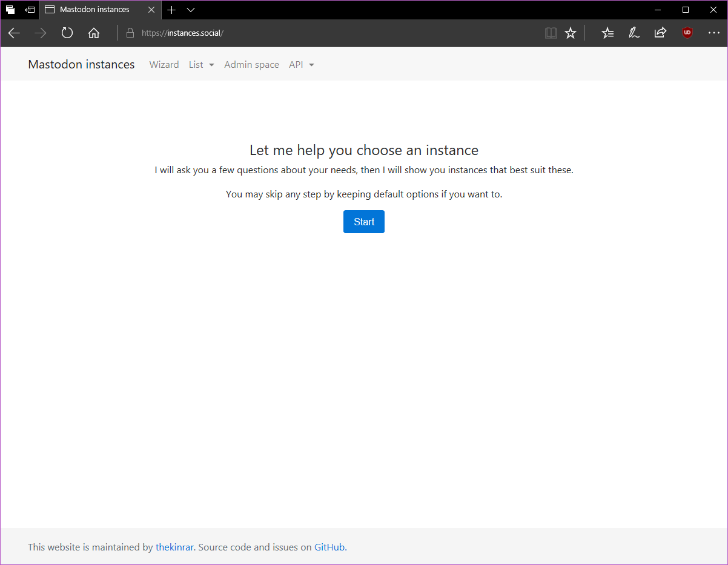Add notes with the pen icon
Viewport: 728px width, 565px height.
click(x=634, y=33)
